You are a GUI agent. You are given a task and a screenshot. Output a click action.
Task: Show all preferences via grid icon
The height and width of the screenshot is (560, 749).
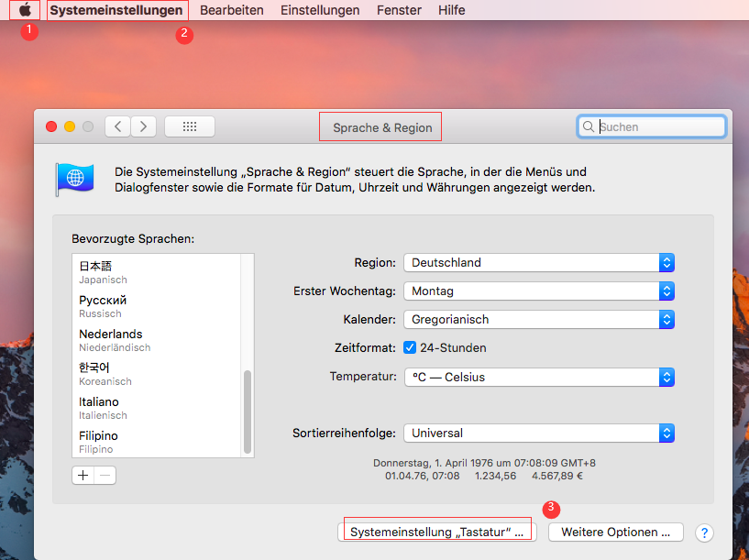coord(190,126)
